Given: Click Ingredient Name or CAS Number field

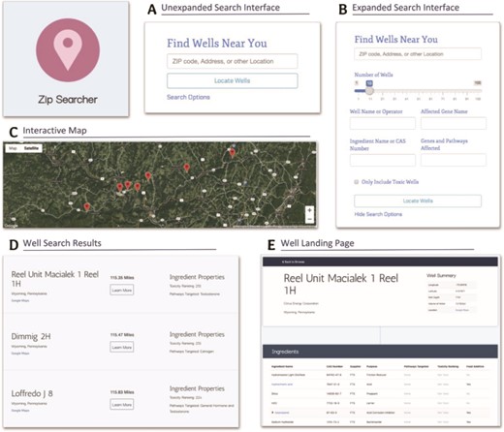Looking at the screenshot, I should 383,160.
